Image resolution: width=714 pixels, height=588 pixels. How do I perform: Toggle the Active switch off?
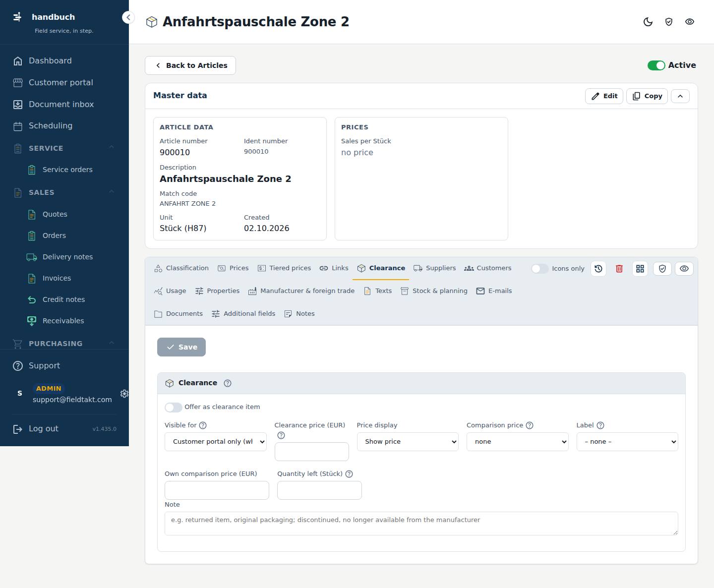pyautogui.click(x=656, y=65)
